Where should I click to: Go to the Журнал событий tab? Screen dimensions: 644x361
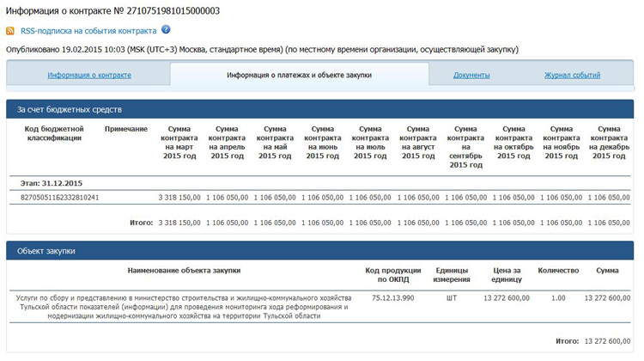click(x=572, y=76)
